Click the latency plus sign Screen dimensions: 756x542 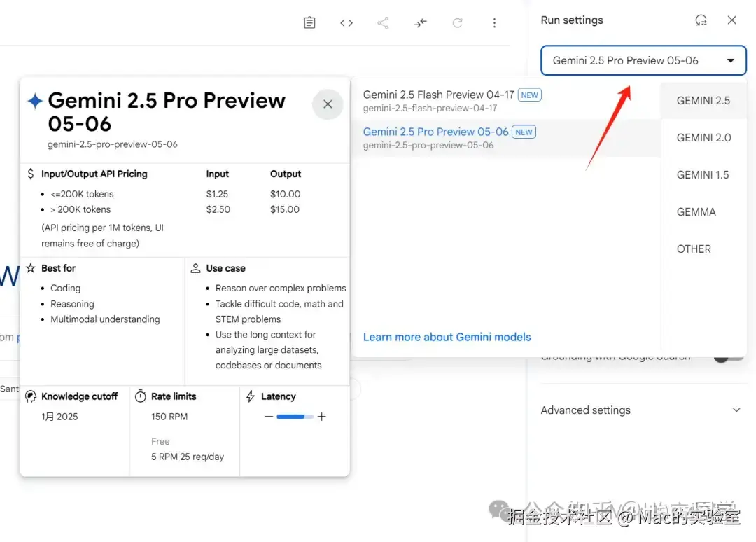[x=321, y=417]
